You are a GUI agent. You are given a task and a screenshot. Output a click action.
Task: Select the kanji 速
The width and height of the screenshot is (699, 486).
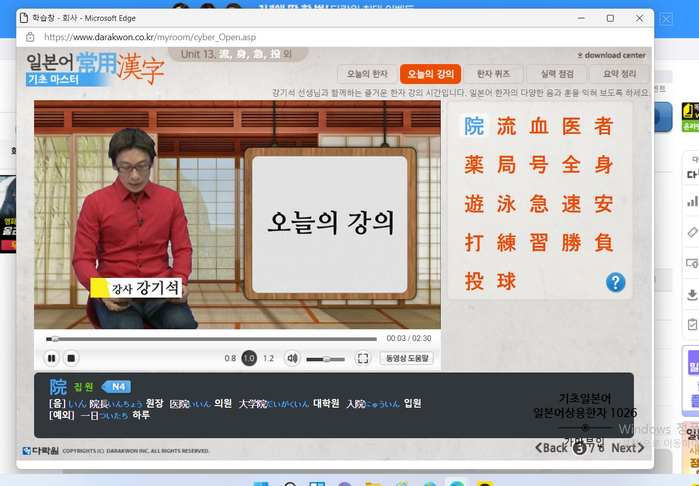click(571, 204)
